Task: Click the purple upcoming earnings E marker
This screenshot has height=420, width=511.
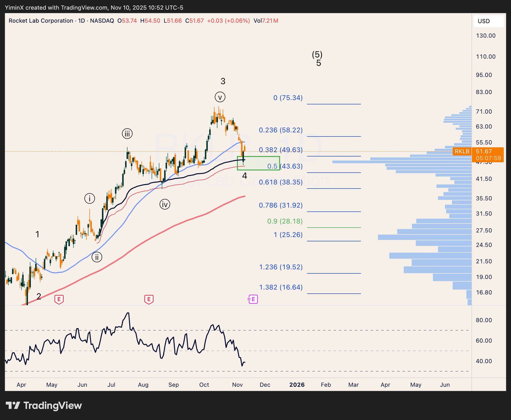Action: pyautogui.click(x=253, y=299)
